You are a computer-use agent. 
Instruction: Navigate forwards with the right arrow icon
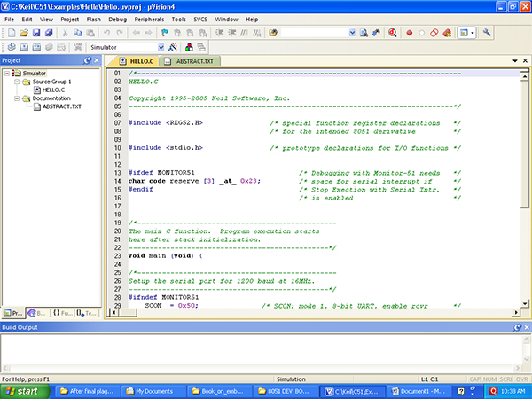(148, 33)
